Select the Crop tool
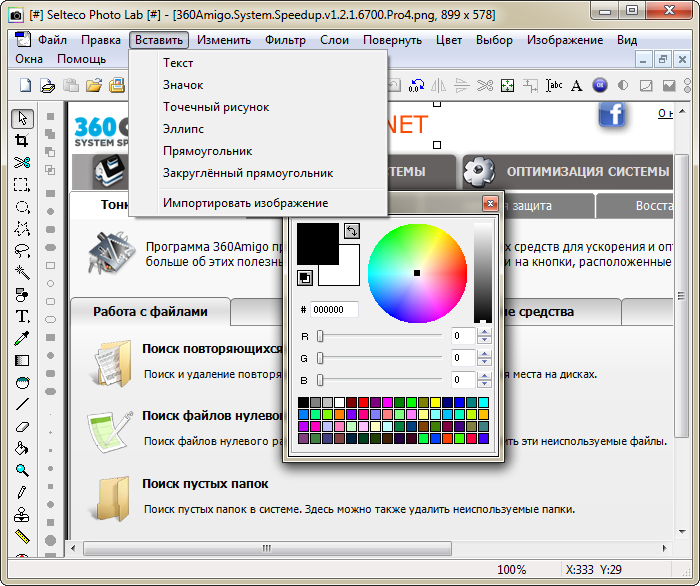This screenshot has height=586, width=700. [x=22, y=141]
